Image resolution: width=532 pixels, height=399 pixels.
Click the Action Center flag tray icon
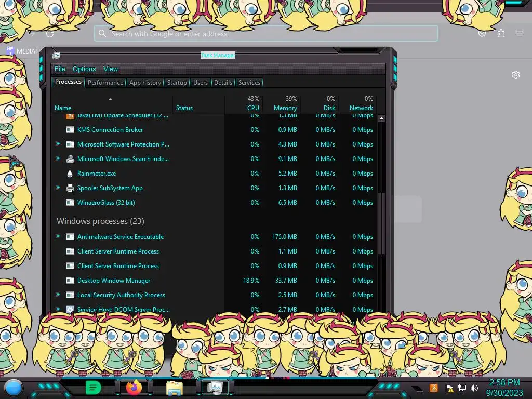pyautogui.click(x=449, y=388)
